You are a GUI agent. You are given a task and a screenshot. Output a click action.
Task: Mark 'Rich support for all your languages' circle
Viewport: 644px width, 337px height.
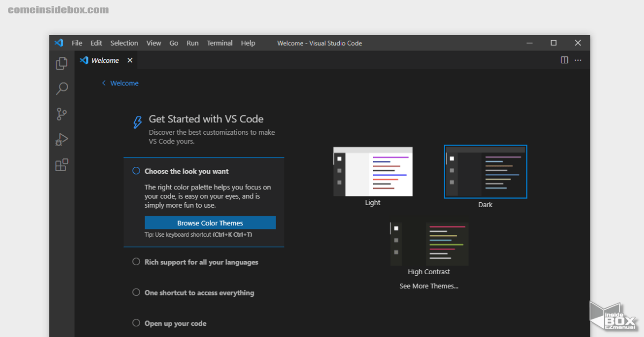pyautogui.click(x=136, y=261)
